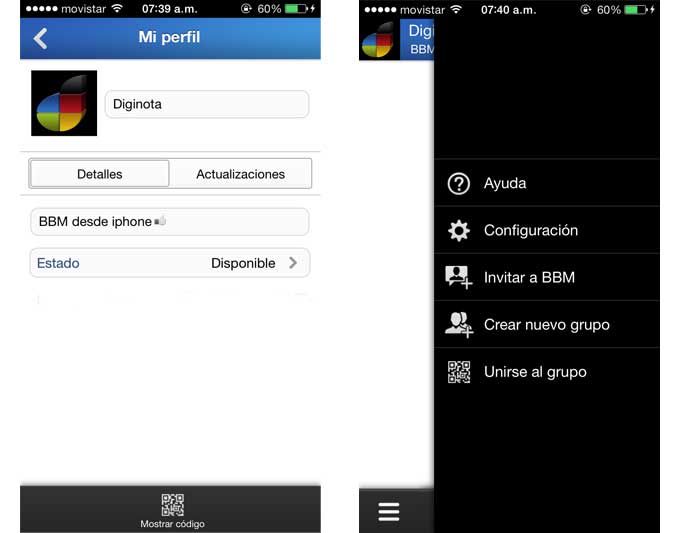Tap the QR code icon above Mostrar código

pos(173,505)
